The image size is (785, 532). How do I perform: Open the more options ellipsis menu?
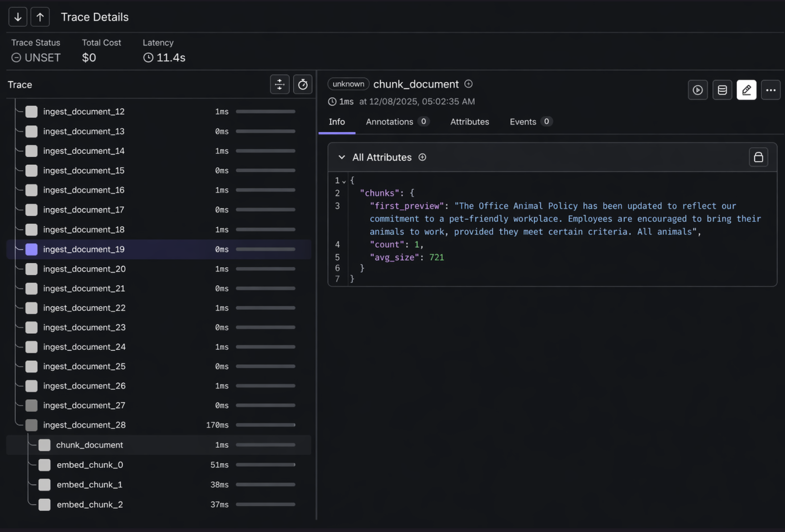pyautogui.click(x=771, y=90)
